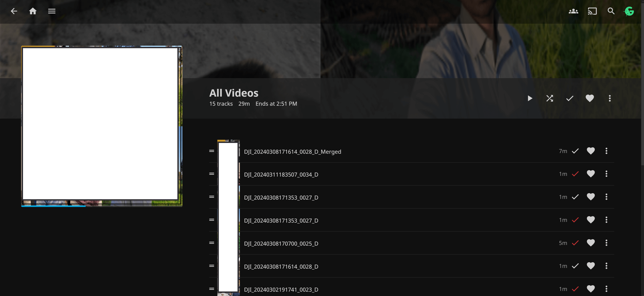Viewport: 644px width, 296px height.
Task: Open the hamburger navigation menu
Action: (52, 11)
